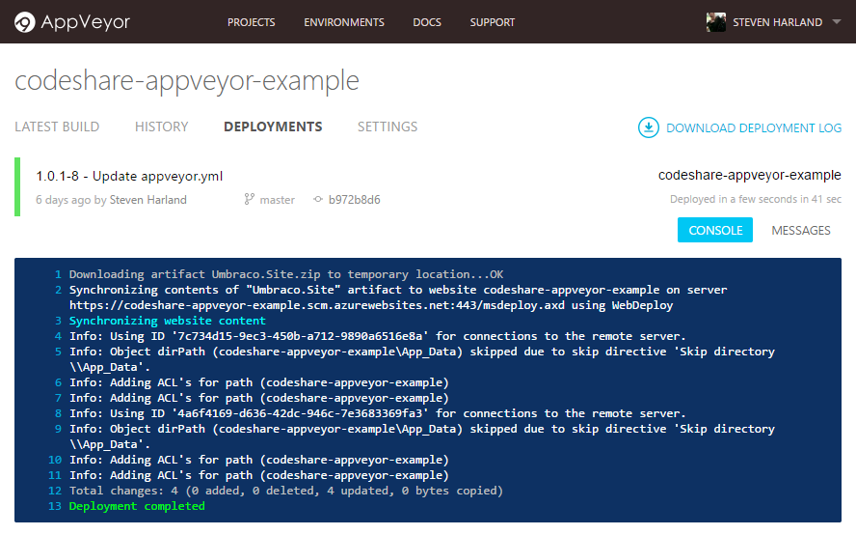856x534 pixels.
Task: Click the green Deployment completed log line
Action: pos(136,506)
